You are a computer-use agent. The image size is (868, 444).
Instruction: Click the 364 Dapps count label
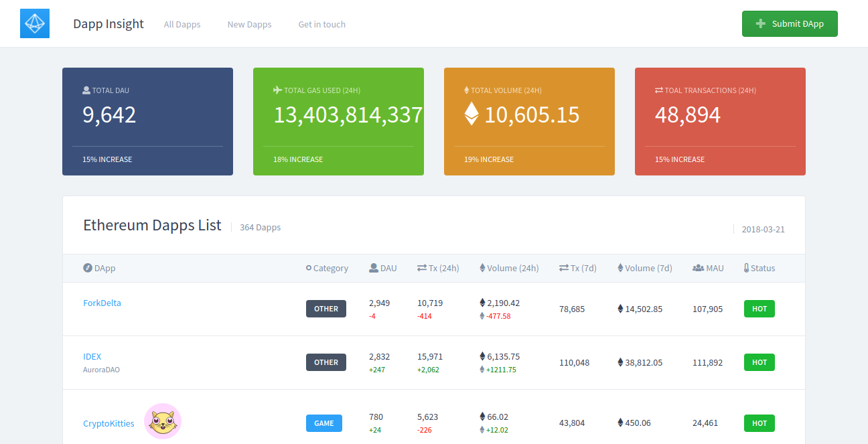pyautogui.click(x=260, y=228)
